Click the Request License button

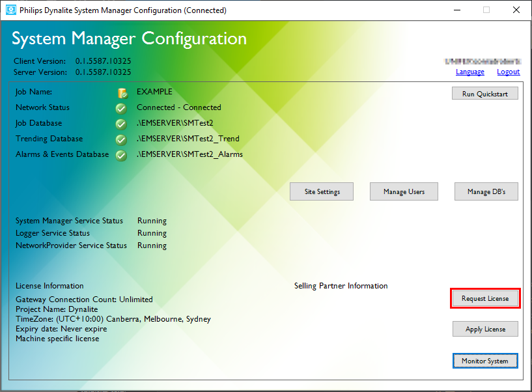485,298
